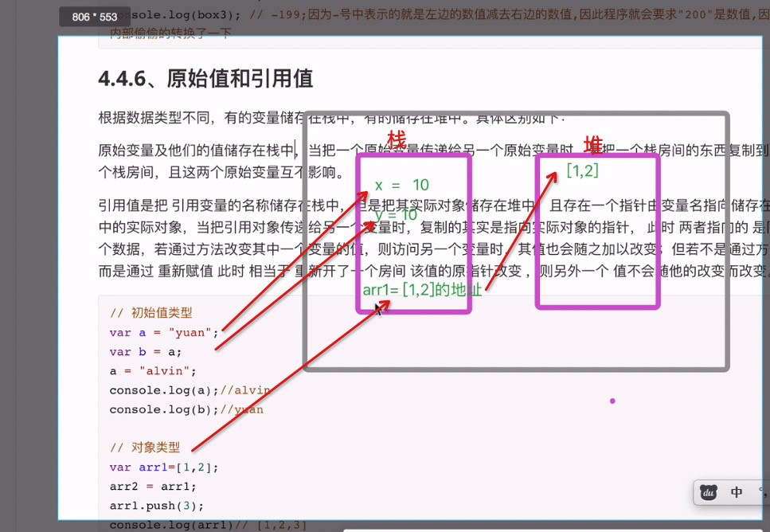The height and width of the screenshot is (532, 770).
Task: Click the code line a = "alvin";
Action: tap(153, 371)
